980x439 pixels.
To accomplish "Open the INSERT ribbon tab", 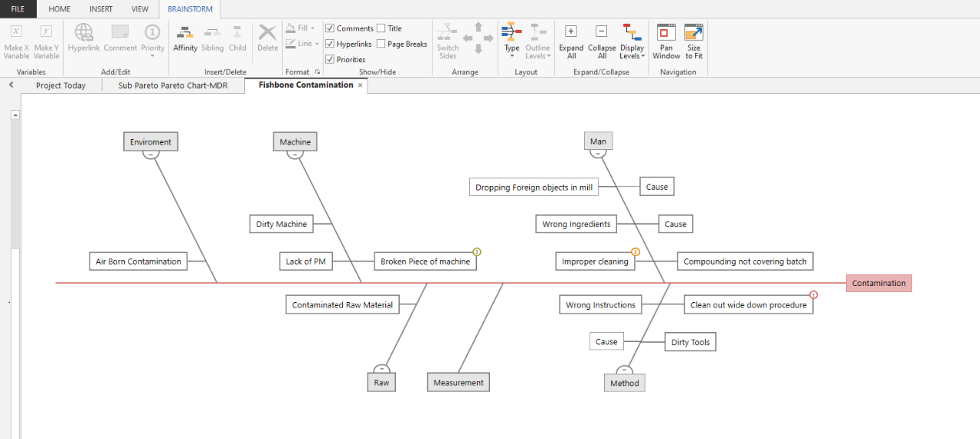I will pos(101,9).
